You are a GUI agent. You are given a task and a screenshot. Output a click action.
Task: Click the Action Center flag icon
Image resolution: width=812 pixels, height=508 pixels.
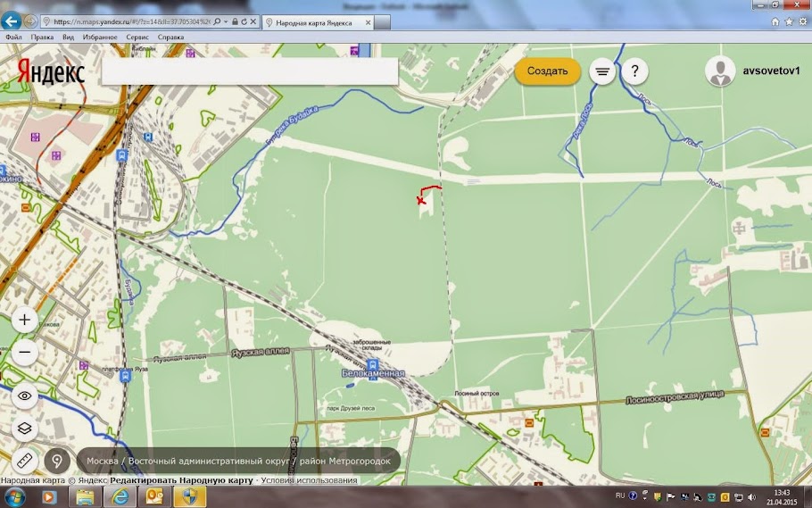pos(671,497)
